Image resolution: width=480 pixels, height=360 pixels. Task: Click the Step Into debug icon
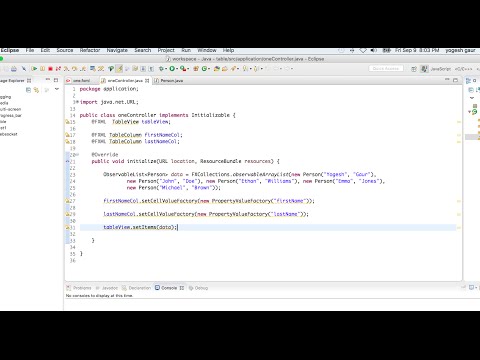tap(66, 69)
